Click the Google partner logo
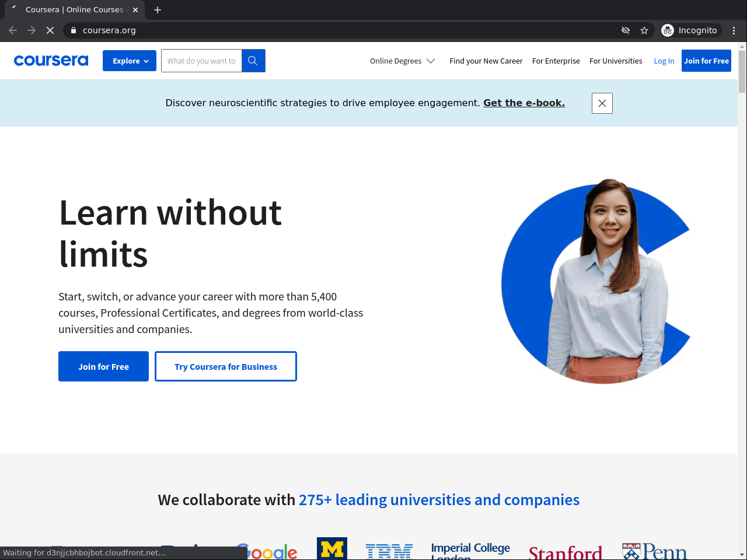Image resolution: width=747 pixels, height=560 pixels. point(266,551)
